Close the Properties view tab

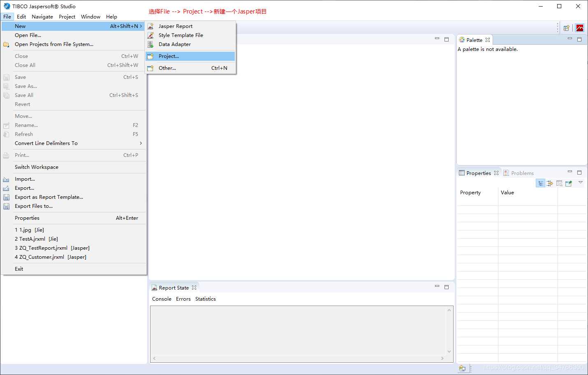pyautogui.click(x=496, y=173)
